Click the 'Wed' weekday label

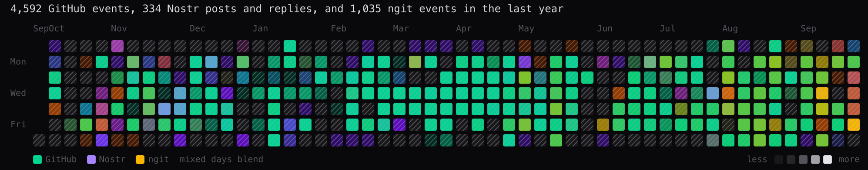coord(18,93)
